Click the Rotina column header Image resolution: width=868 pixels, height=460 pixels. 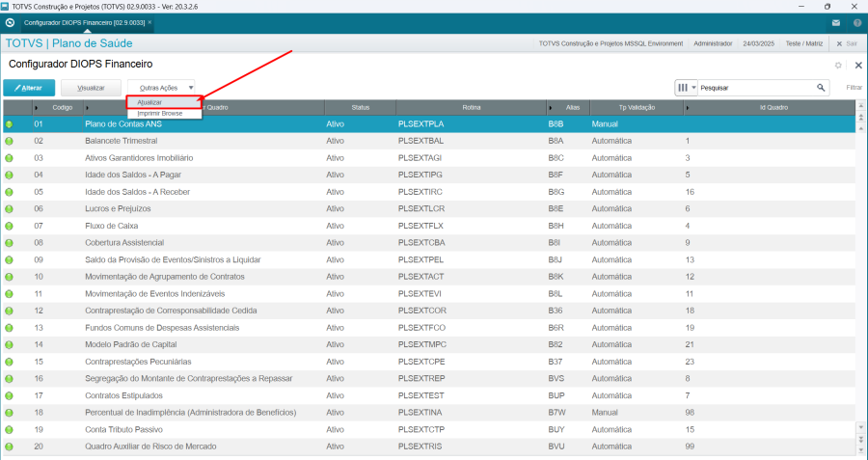(471, 107)
